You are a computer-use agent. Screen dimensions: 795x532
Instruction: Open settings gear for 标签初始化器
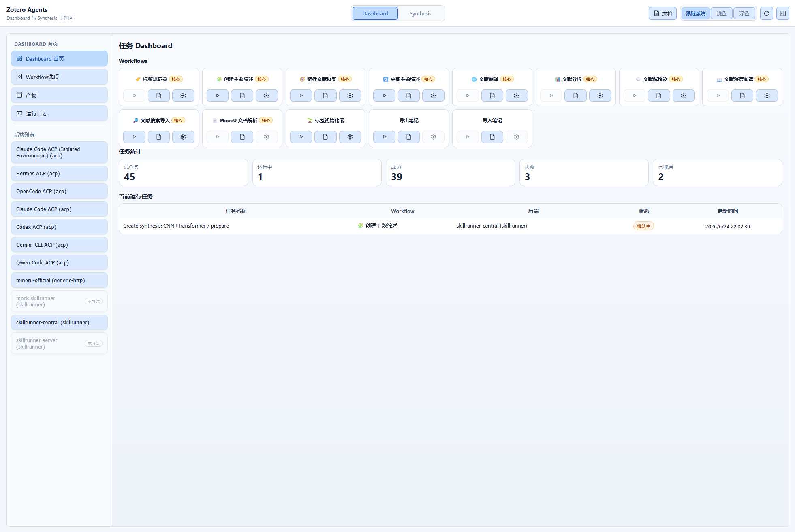click(x=350, y=137)
